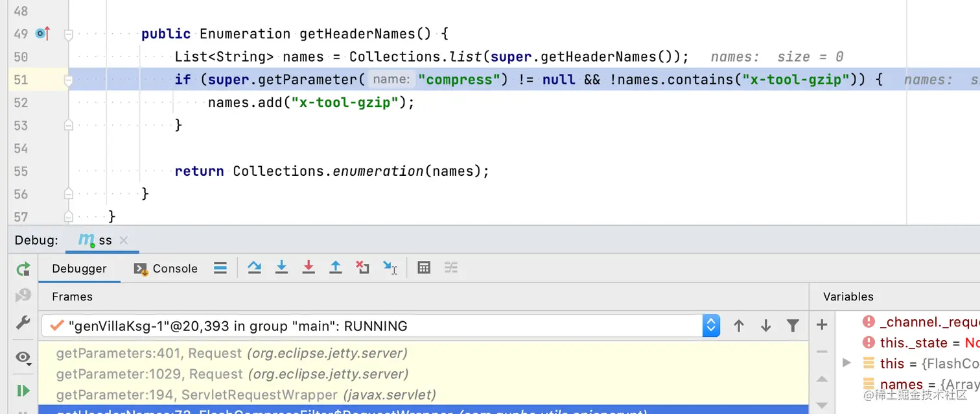The width and height of the screenshot is (980, 414).
Task: Click the Step Out icon
Action: click(x=335, y=267)
